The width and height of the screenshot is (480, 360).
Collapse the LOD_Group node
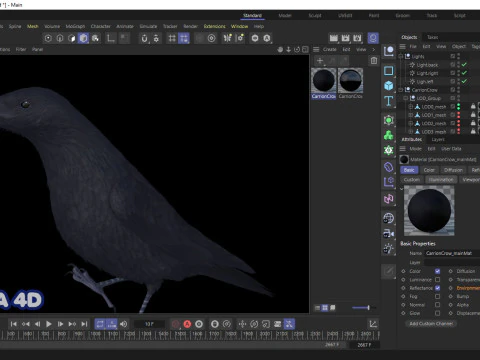pyautogui.click(x=406, y=98)
